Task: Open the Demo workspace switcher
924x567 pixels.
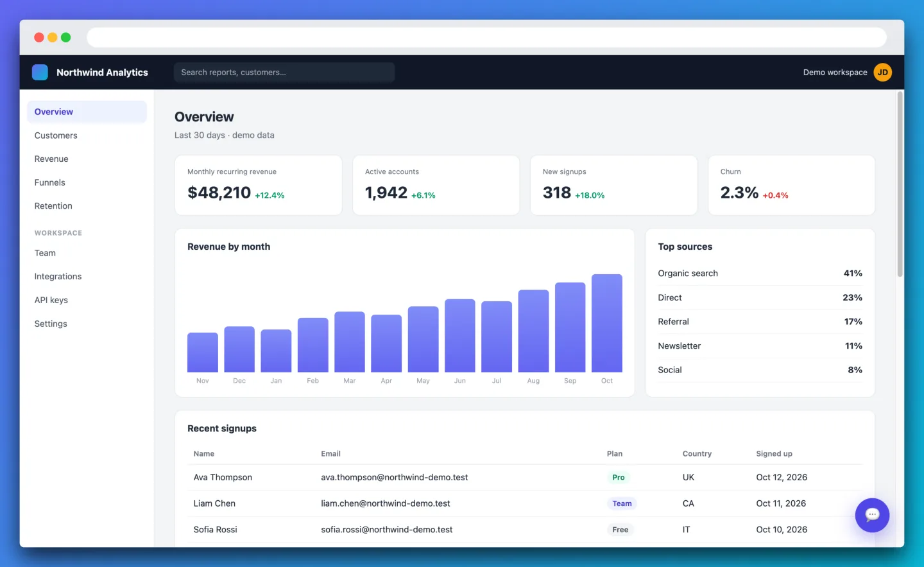Action: tap(835, 72)
